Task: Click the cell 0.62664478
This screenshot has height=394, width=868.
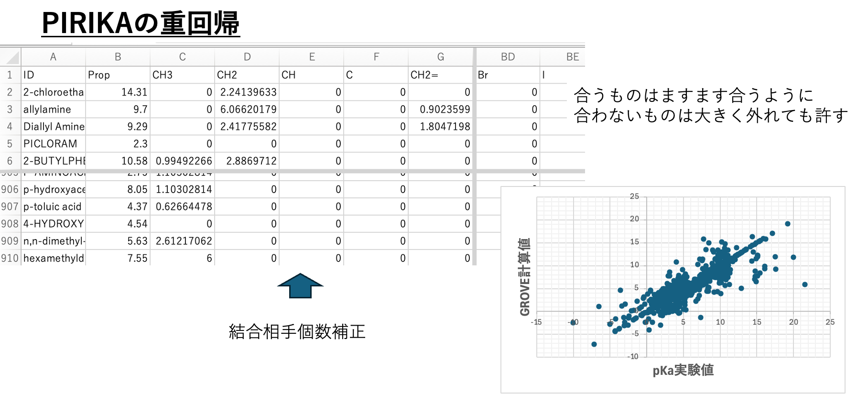Action: click(x=182, y=207)
